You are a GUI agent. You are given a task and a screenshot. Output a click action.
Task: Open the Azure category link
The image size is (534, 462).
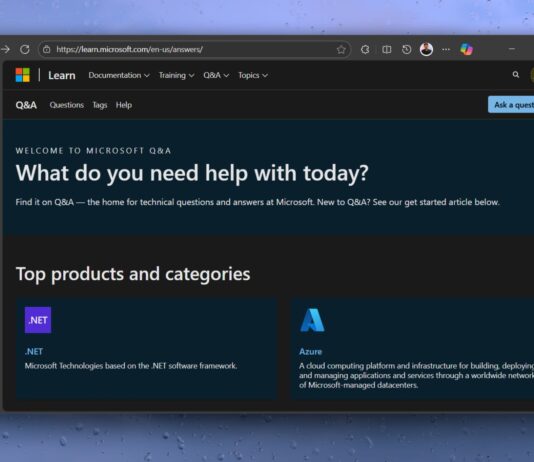click(310, 352)
